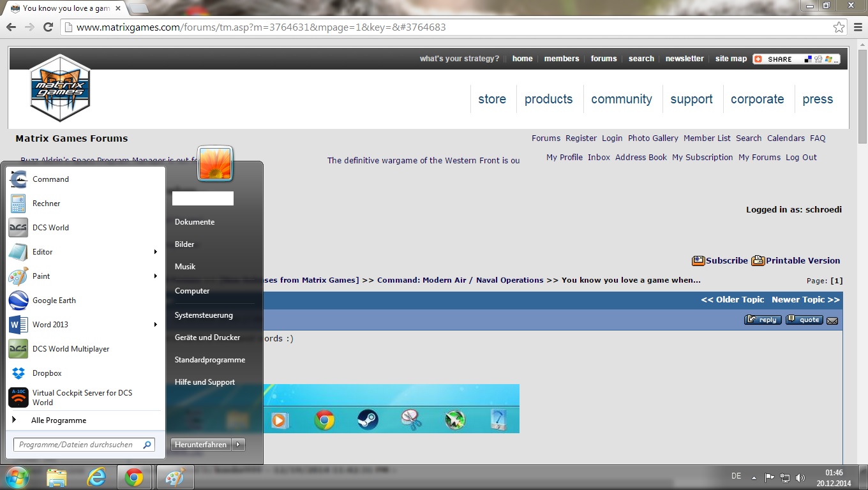Open Command from the Start menu

(86, 179)
